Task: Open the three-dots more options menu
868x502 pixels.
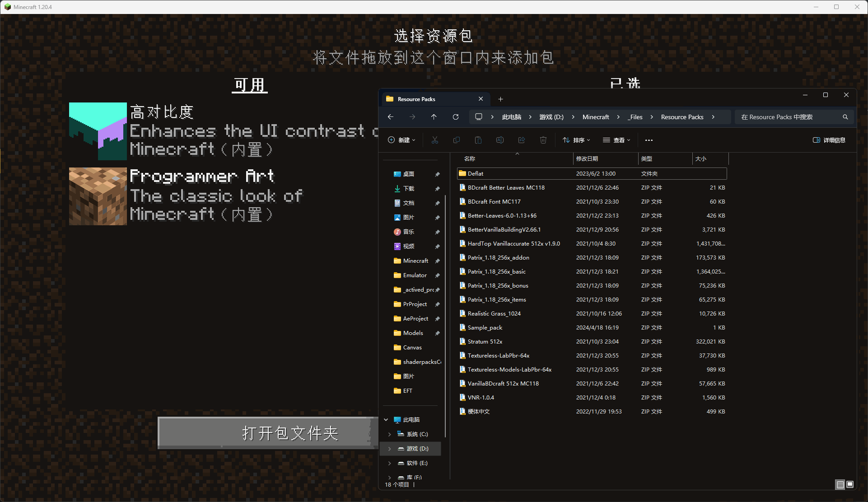Action: coord(649,140)
